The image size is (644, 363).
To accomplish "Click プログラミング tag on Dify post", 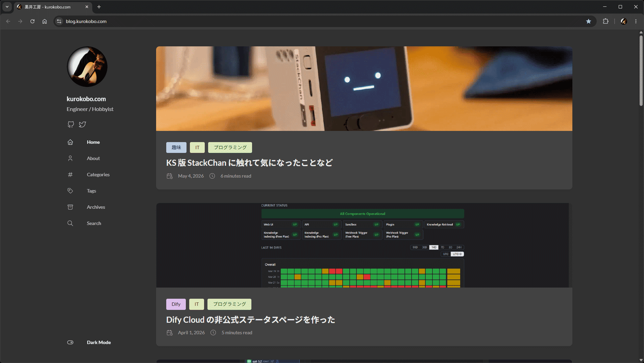I will [229, 304].
